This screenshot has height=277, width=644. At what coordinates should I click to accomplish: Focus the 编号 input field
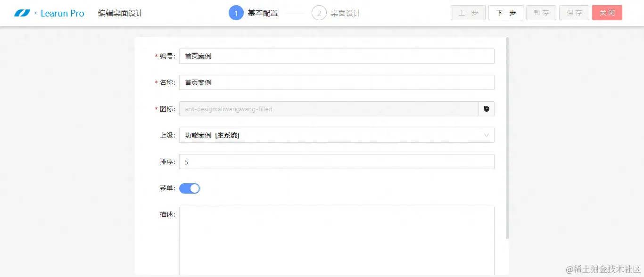337,56
